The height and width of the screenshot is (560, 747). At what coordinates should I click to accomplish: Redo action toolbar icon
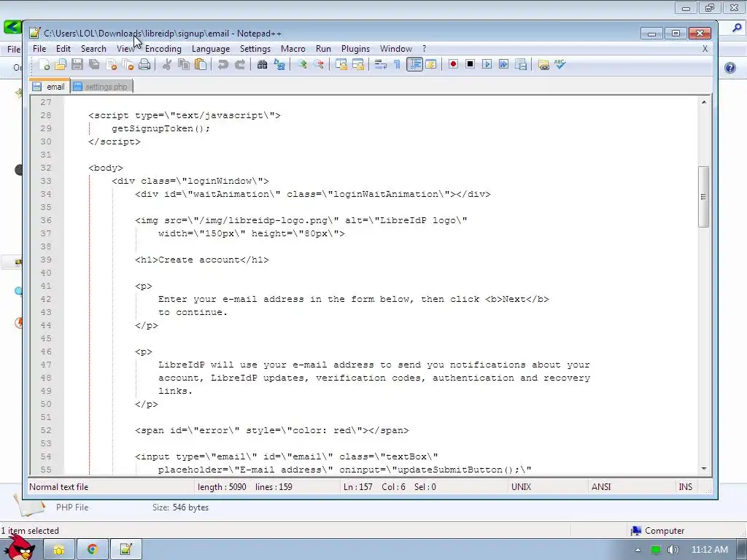coord(239,65)
